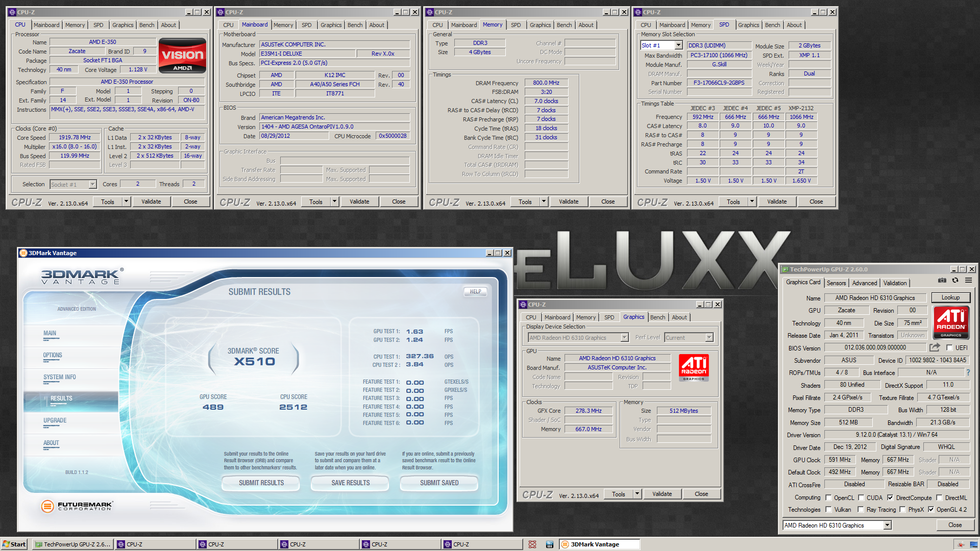Screen dimensions: 980x551
Task: Click the 3DMark Vantage title bar icon
Action: tap(23, 253)
